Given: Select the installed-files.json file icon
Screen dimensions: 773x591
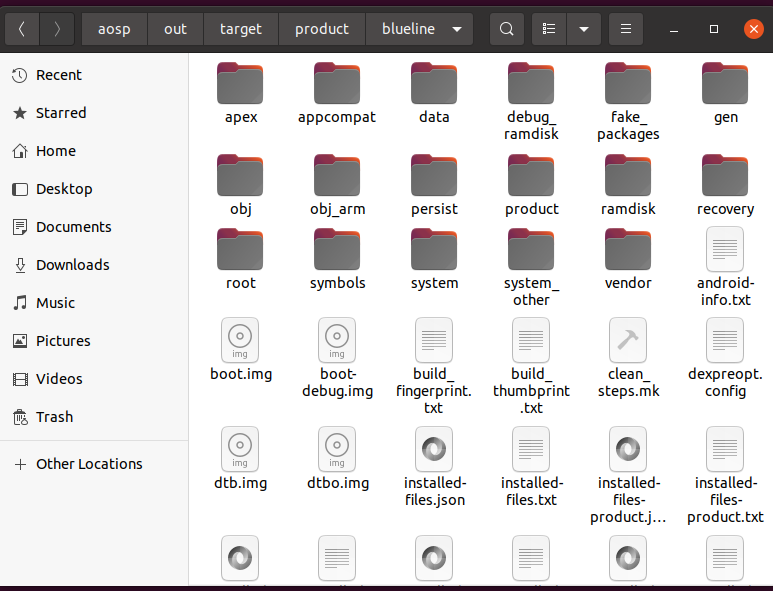Looking at the screenshot, I should coord(434,448).
